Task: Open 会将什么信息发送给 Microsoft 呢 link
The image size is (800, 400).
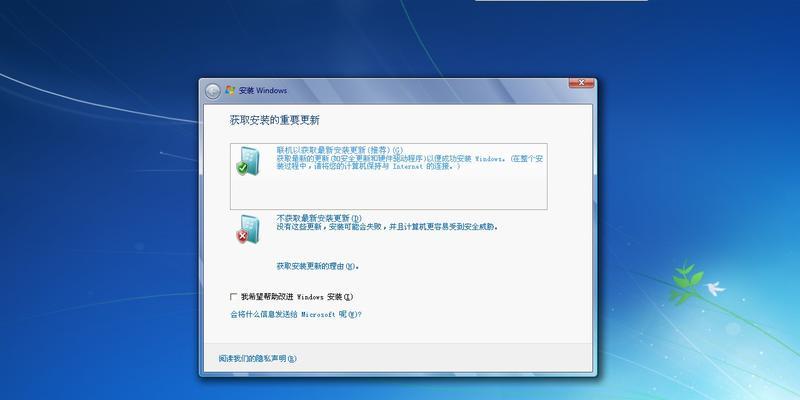Action: [296, 315]
